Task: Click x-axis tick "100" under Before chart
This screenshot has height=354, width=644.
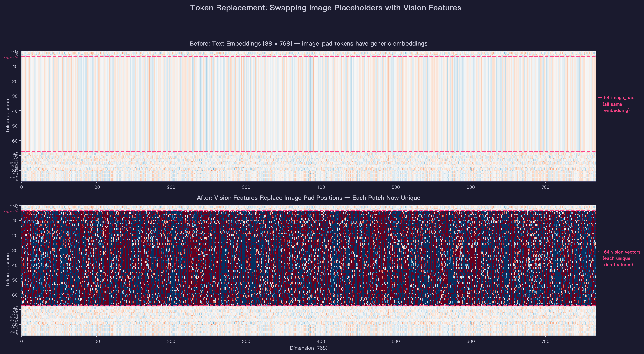Action: [x=96, y=187]
